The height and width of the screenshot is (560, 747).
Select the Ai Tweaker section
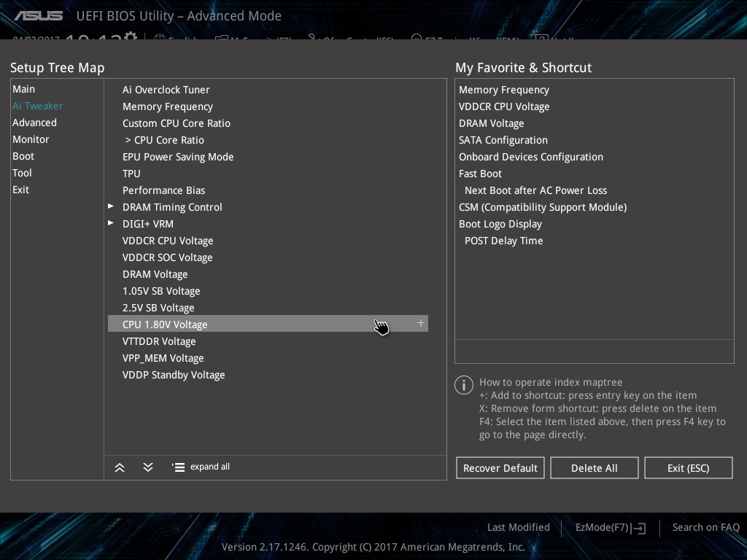[38, 106]
